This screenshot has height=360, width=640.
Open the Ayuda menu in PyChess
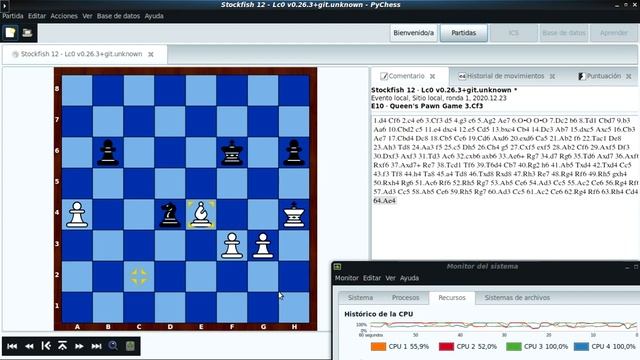pos(154,16)
